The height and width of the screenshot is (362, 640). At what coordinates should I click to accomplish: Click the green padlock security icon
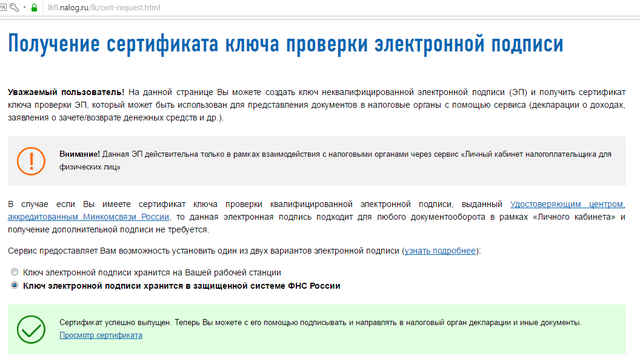point(34,7)
